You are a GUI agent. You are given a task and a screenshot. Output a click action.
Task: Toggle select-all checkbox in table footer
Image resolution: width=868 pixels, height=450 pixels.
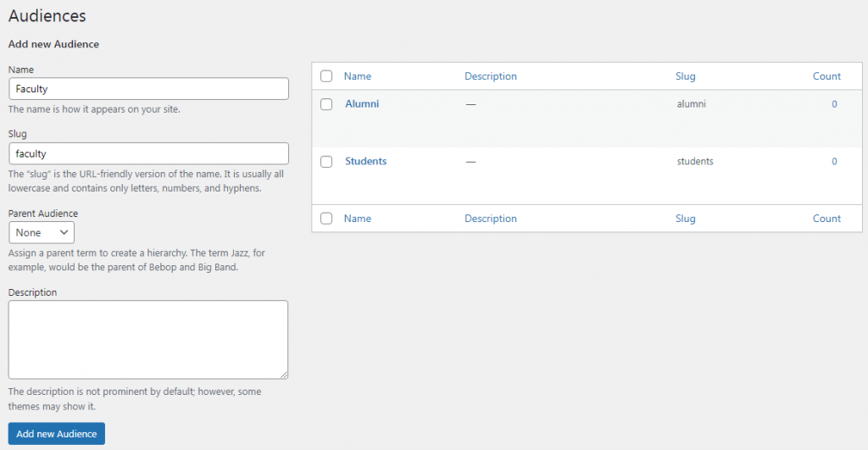[326, 218]
